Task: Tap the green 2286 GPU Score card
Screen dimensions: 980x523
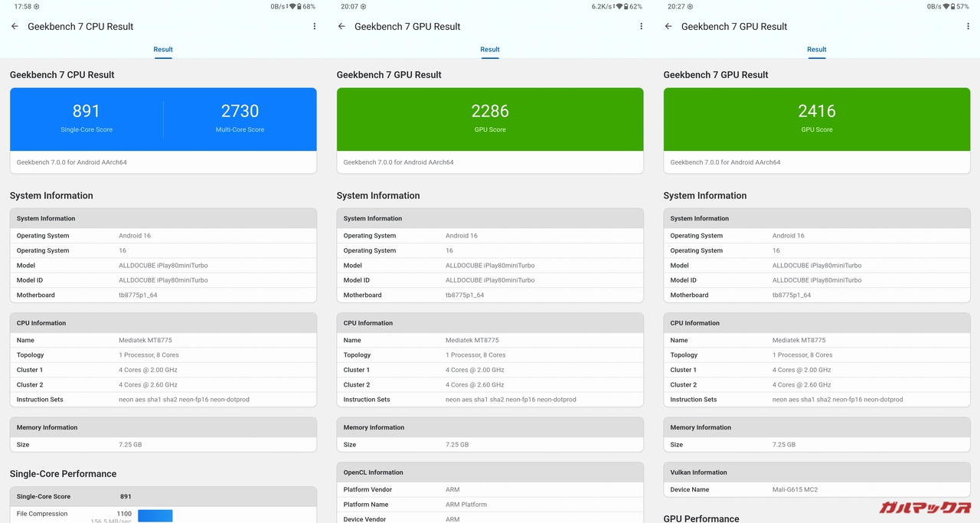Action: coord(490,119)
